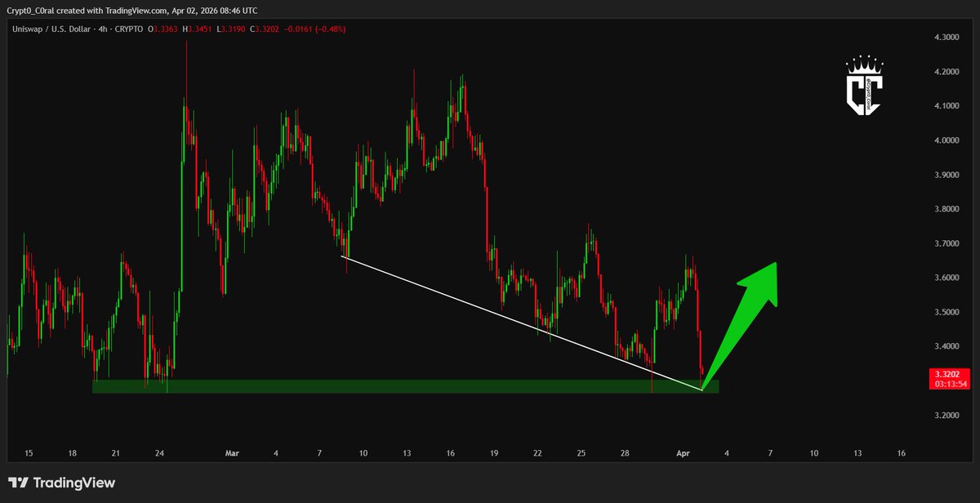
Task: Click the header text 'Crypt0_C0ral created with TradingView.com'
Action: [88, 9]
